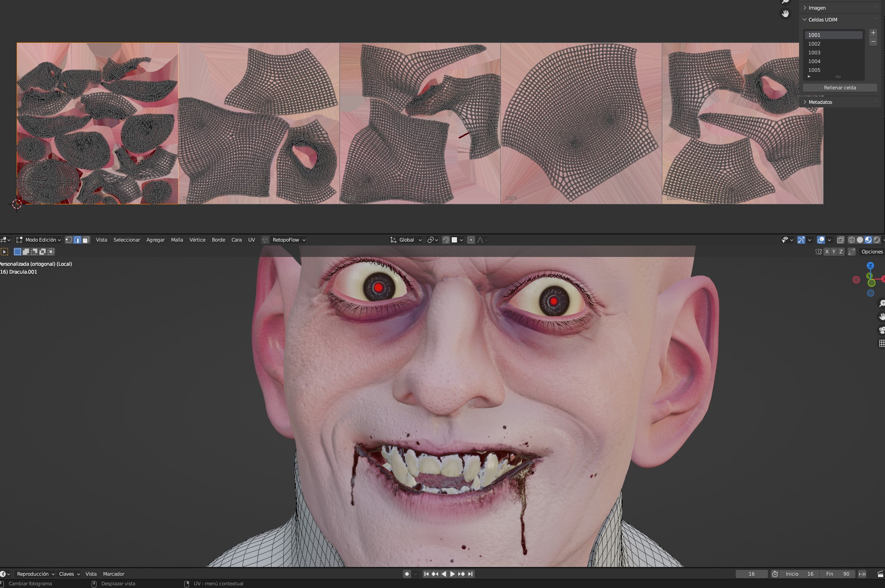Toggle X axis mesh symmetry
The height and width of the screenshot is (588, 885).
click(x=827, y=252)
